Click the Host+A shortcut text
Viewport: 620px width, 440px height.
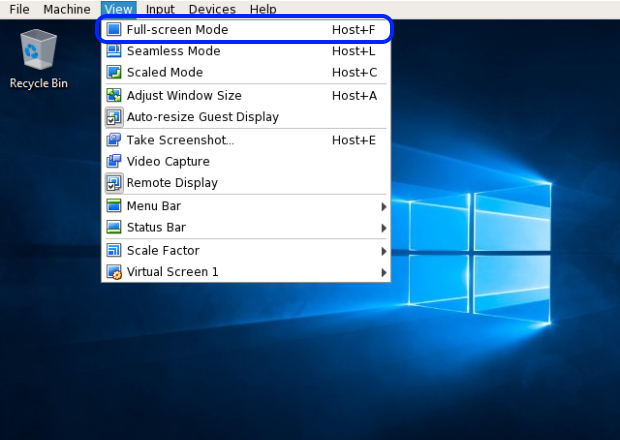[x=354, y=96]
